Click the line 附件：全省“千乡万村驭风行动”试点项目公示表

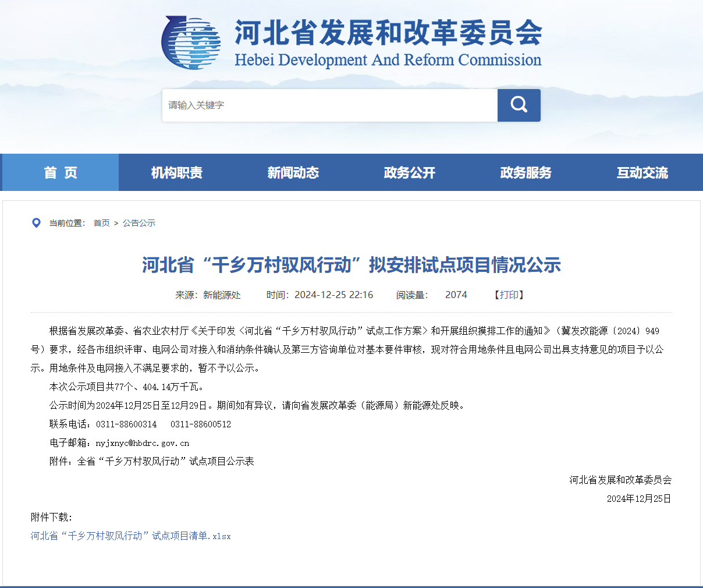coord(152,461)
